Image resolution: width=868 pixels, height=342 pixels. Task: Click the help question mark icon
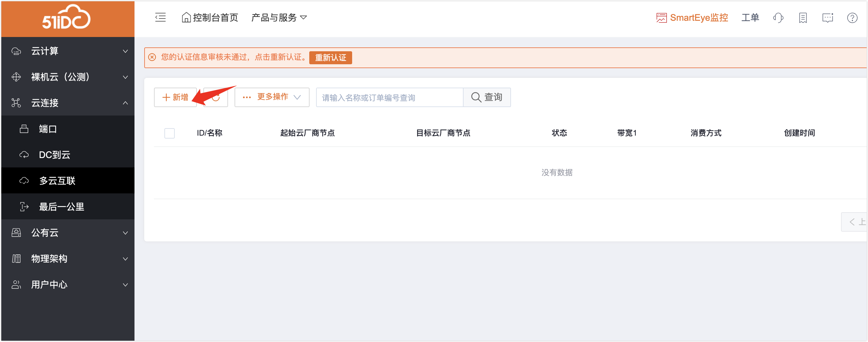click(852, 18)
